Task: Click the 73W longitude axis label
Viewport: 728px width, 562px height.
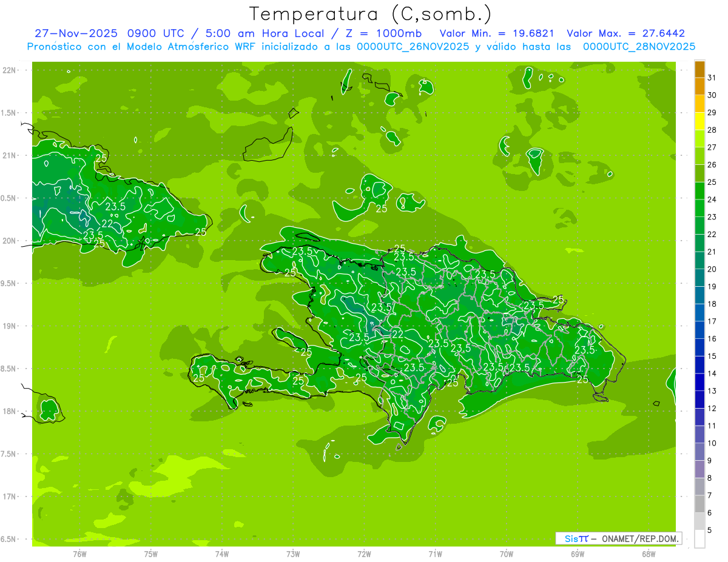Action: pos(293,554)
